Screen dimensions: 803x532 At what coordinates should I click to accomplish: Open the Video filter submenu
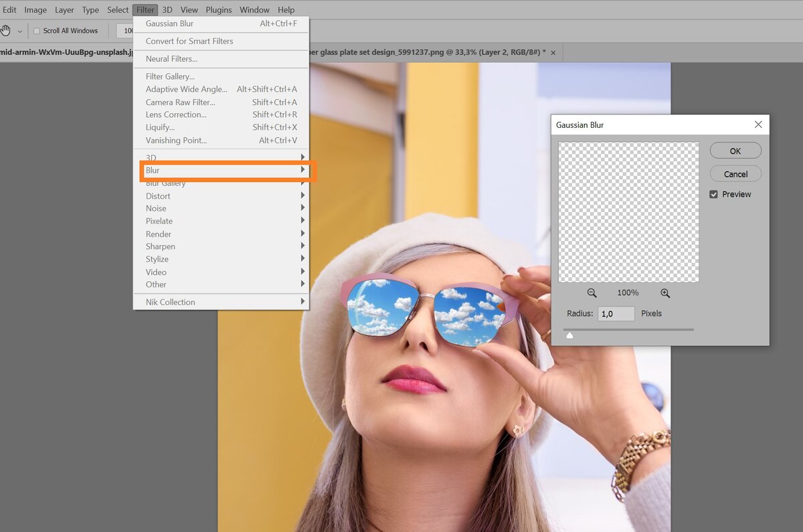tap(221, 272)
